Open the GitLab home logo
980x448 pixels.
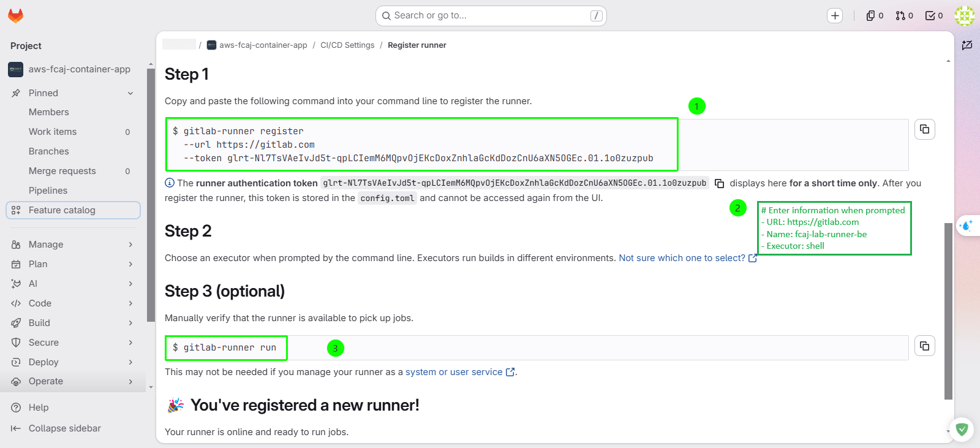tap(16, 16)
